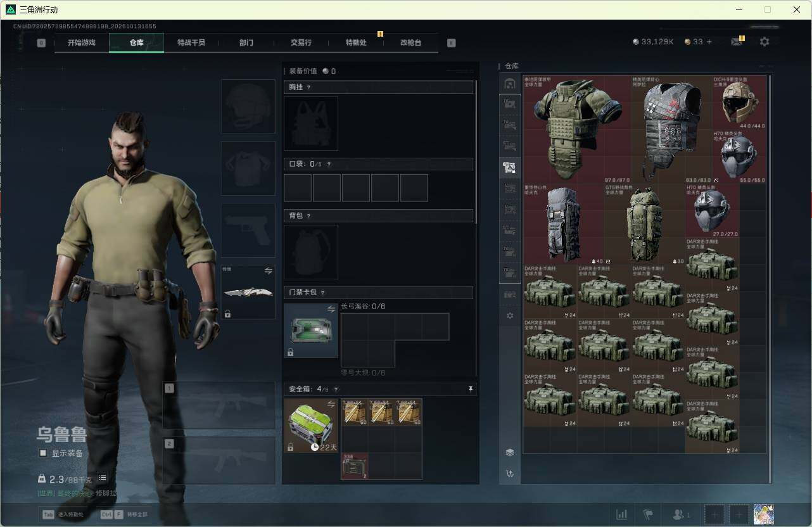Click the left arrow button before 开始游戏
This screenshot has width=812, height=527.
coord(41,43)
